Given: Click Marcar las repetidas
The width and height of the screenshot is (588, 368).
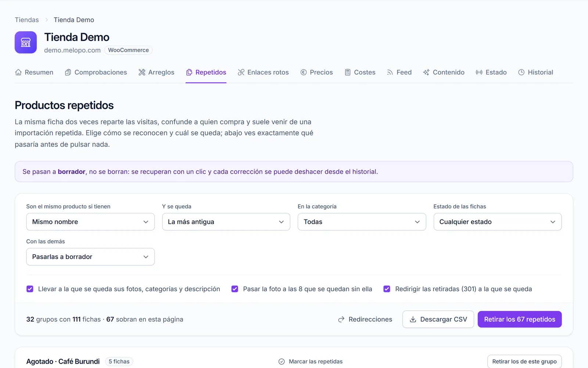Looking at the screenshot, I should [311, 362].
